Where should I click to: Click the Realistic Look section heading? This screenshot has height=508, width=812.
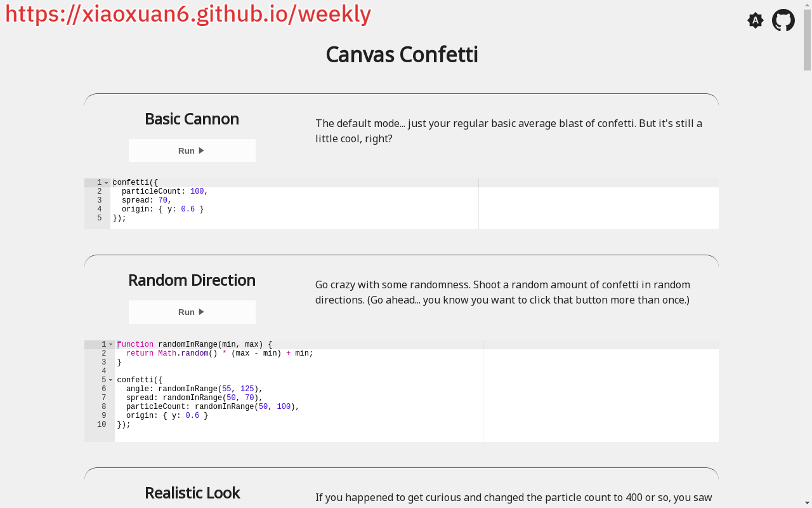192,493
